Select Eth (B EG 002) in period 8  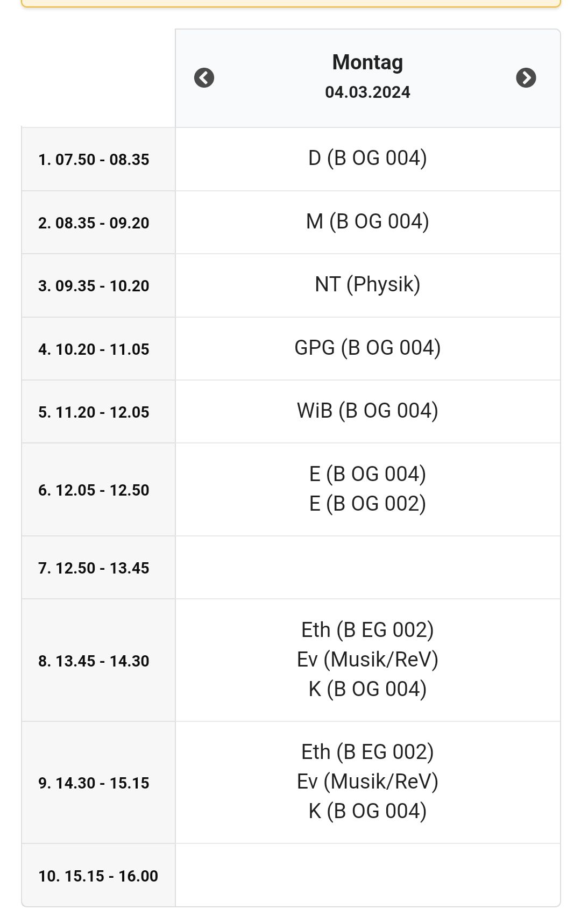367,630
